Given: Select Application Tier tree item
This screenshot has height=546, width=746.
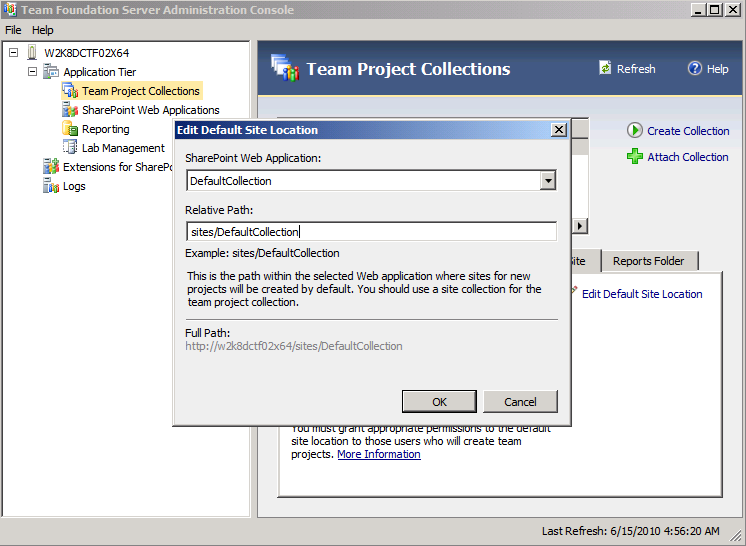Looking at the screenshot, I should click(99, 72).
